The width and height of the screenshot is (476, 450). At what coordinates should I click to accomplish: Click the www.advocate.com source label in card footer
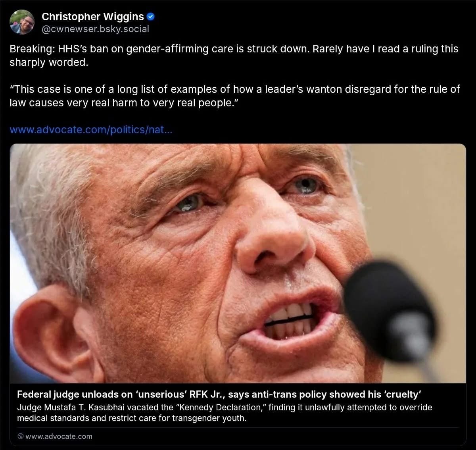(59, 437)
